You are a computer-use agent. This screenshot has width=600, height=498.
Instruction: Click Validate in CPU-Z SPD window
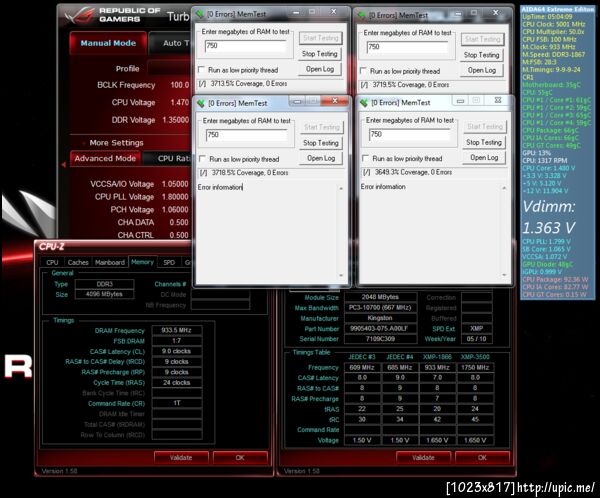pos(423,457)
